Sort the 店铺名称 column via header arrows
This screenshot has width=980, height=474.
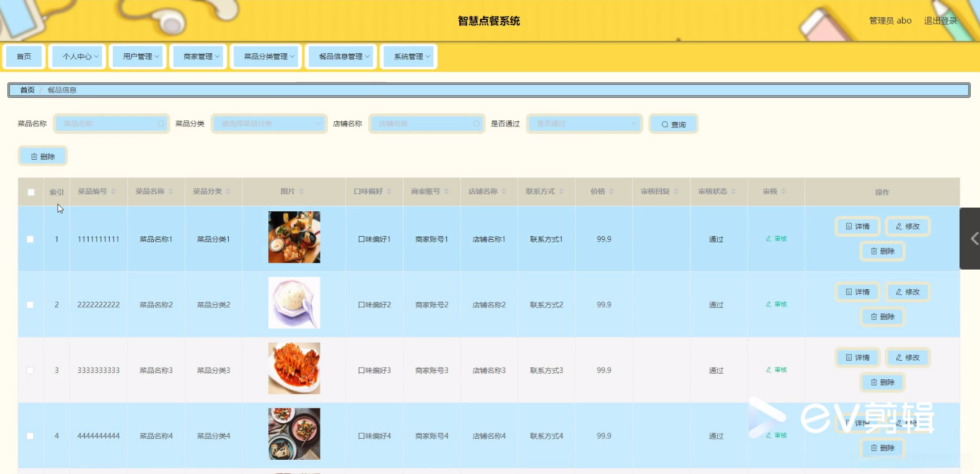[504, 191]
